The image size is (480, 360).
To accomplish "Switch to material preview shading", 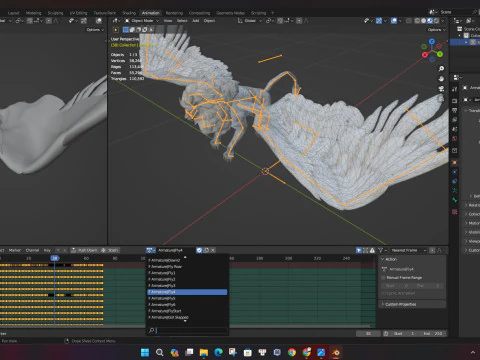I will (x=430, y=21).
